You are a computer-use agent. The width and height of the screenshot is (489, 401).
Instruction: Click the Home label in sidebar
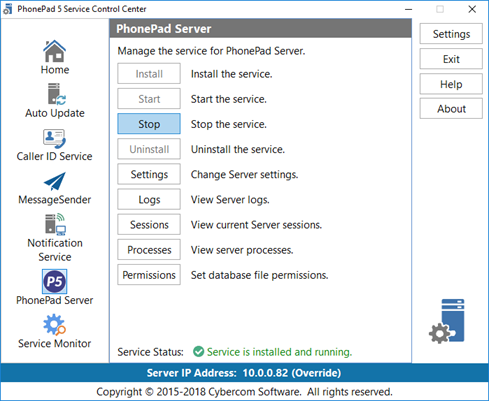click(55, 70)
